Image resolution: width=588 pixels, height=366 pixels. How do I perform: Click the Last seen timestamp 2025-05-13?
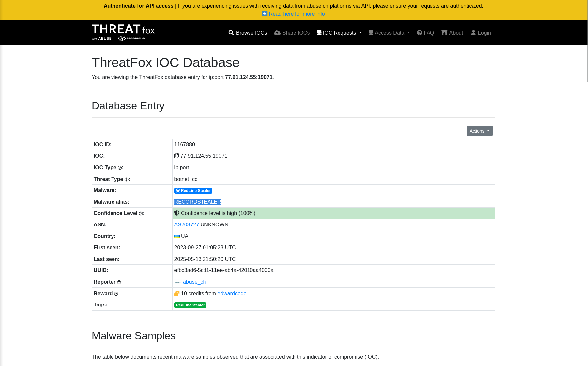click(205, 259)
